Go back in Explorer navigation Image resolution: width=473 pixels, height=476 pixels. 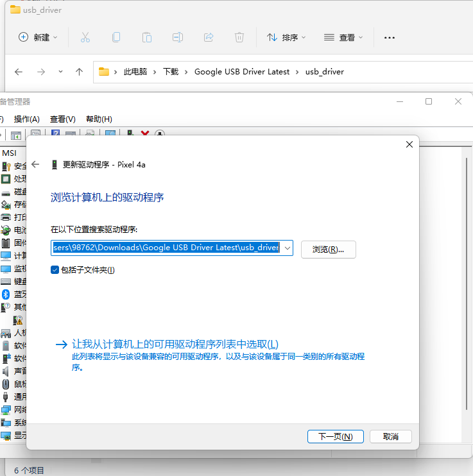pos(19,72)
